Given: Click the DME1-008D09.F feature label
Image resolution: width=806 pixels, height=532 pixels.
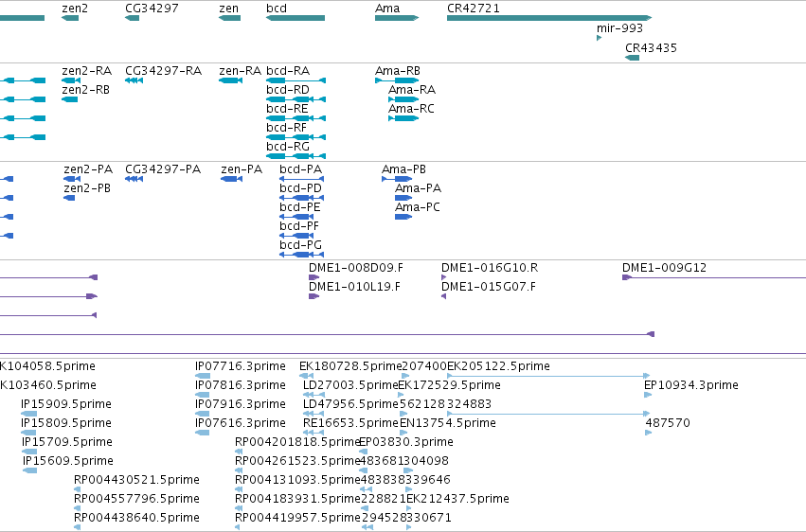Looking at the screenshot, I should pos(356,268).
